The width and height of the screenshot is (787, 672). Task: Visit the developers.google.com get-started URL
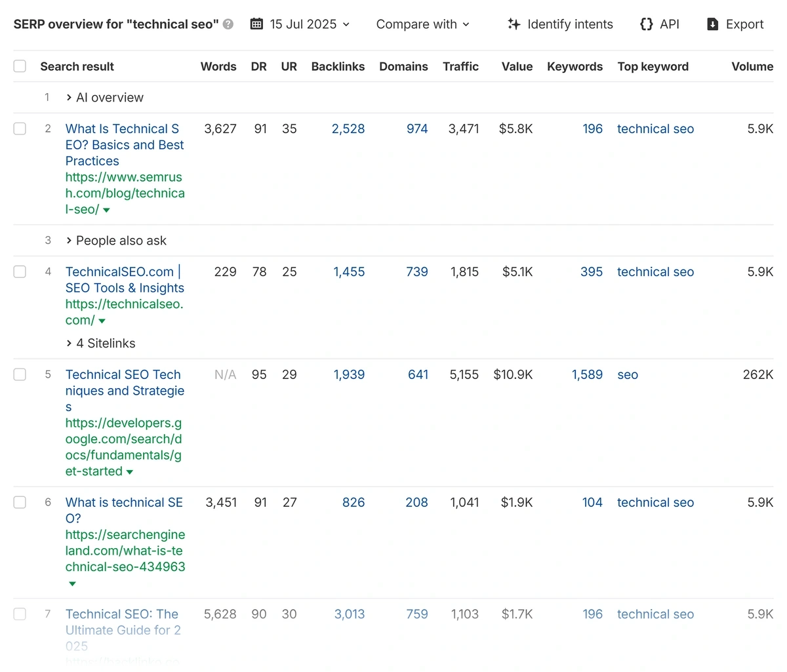pos(123,447)
